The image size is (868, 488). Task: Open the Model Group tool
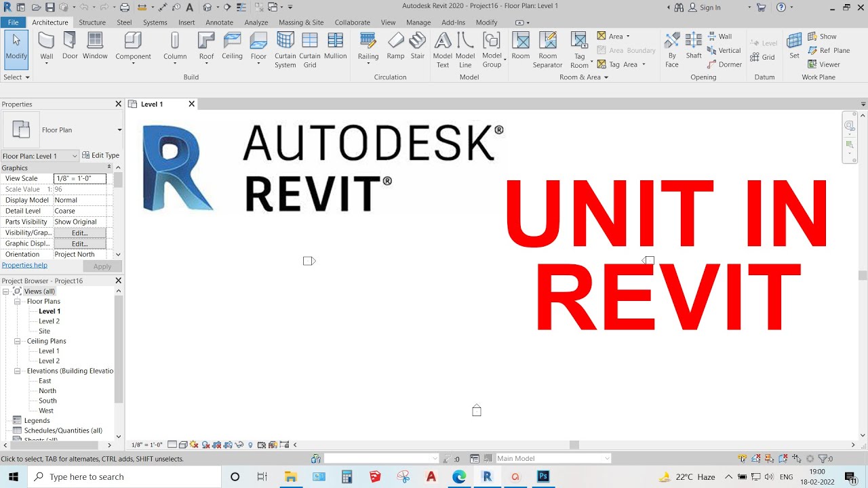click(x=492, y=50)
